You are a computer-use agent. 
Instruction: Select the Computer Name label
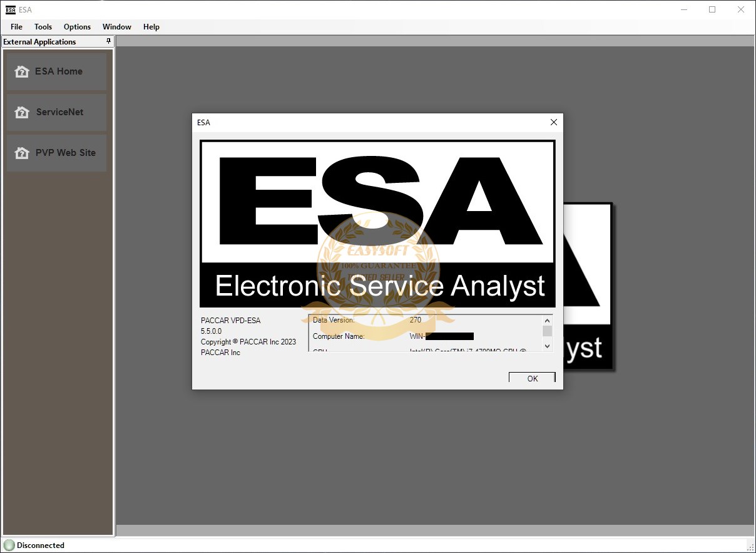coord(339,336)
